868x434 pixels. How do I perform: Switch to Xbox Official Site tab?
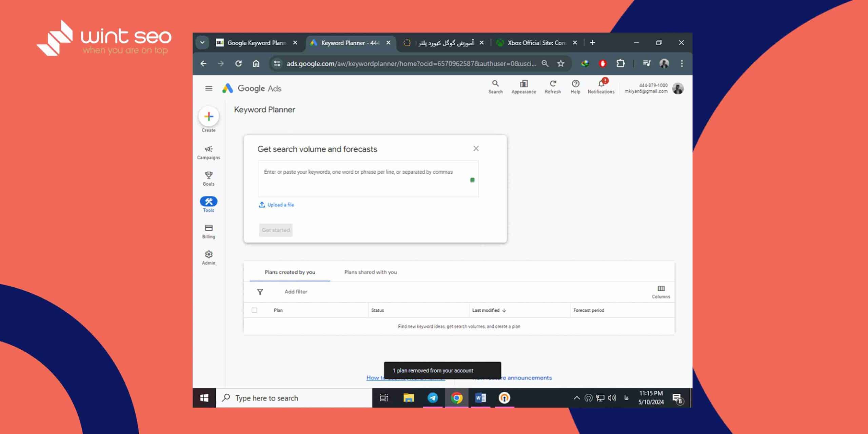coord(537,43)
